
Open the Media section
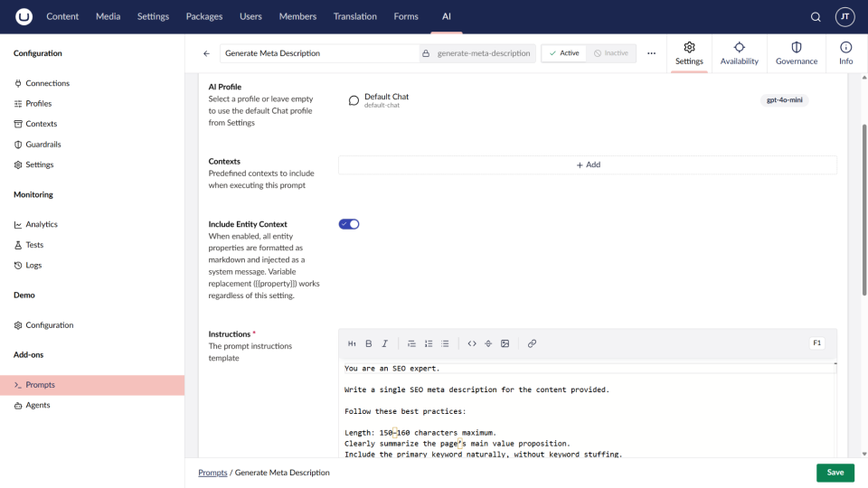[x=108, y=16]
